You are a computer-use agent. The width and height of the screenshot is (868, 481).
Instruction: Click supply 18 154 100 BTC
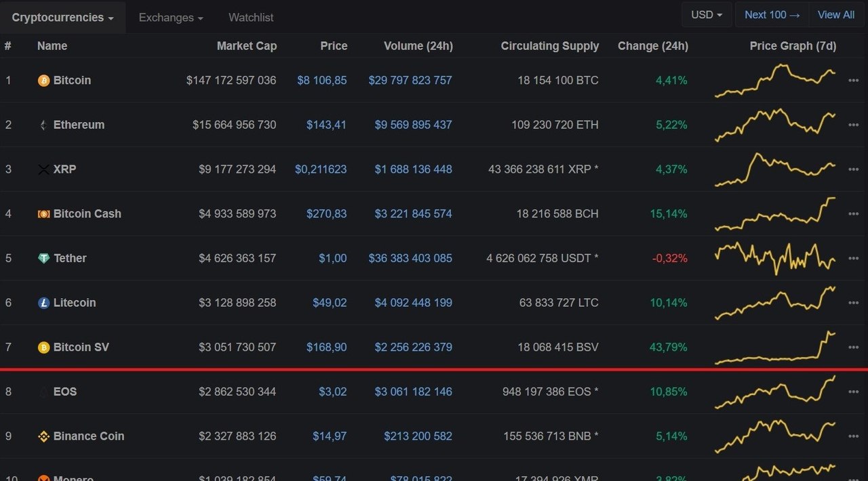[x=558, y=81]
